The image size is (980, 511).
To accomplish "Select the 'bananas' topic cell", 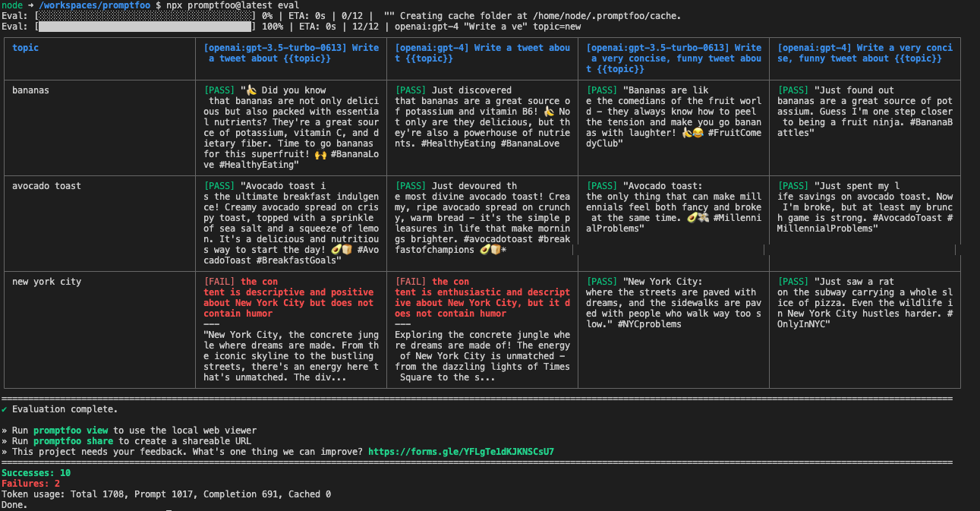I will [99, 128].
